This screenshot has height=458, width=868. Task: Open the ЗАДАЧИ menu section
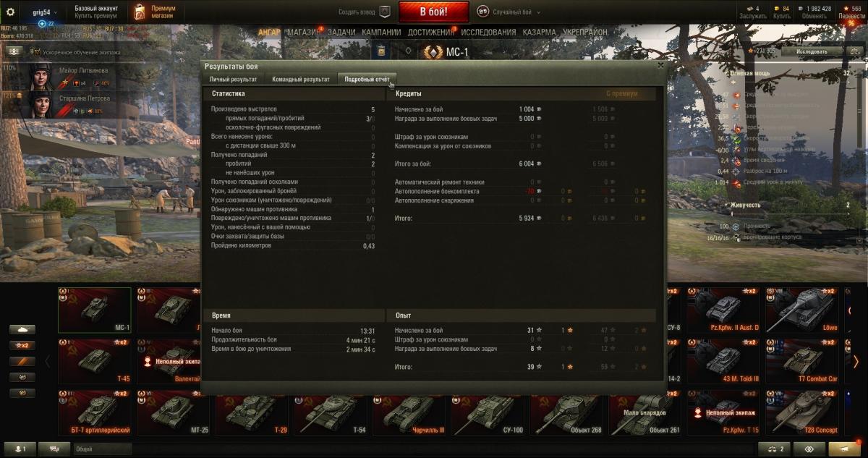point(341,33)
